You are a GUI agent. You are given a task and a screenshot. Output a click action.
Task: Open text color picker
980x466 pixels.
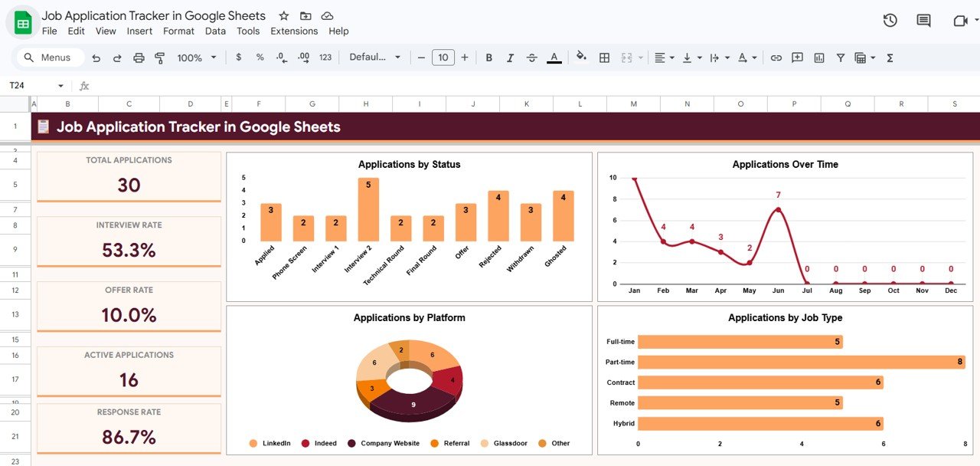click(554, 57)
